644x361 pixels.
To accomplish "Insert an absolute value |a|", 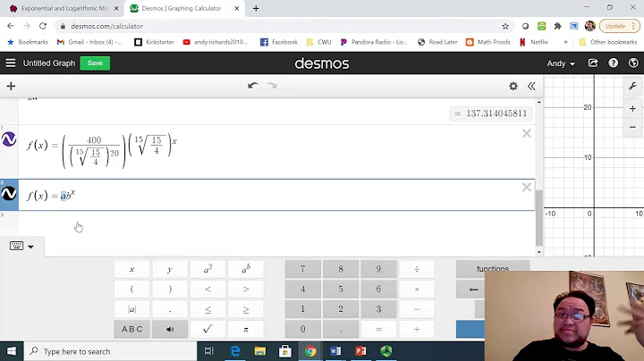I will pos(131,309).
